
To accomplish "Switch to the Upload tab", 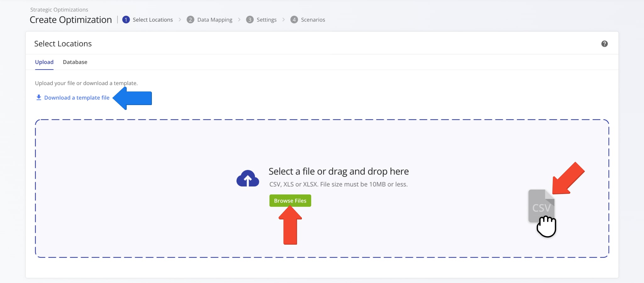I will (44, 62).
